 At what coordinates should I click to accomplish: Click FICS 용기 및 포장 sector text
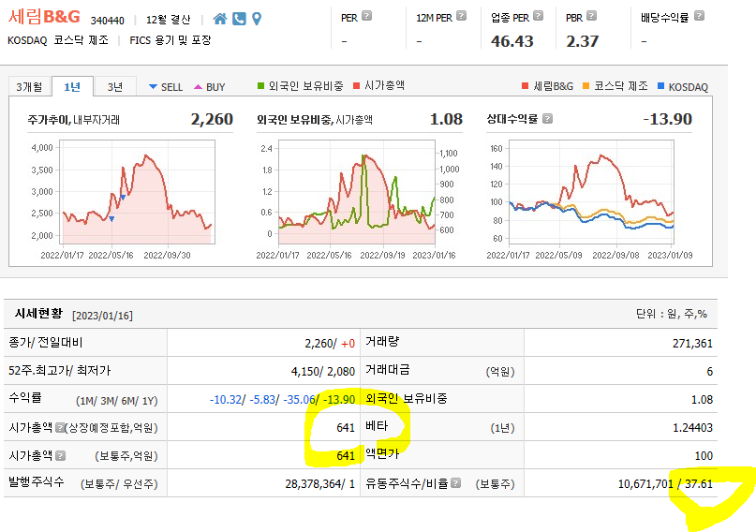coord(170,40)
